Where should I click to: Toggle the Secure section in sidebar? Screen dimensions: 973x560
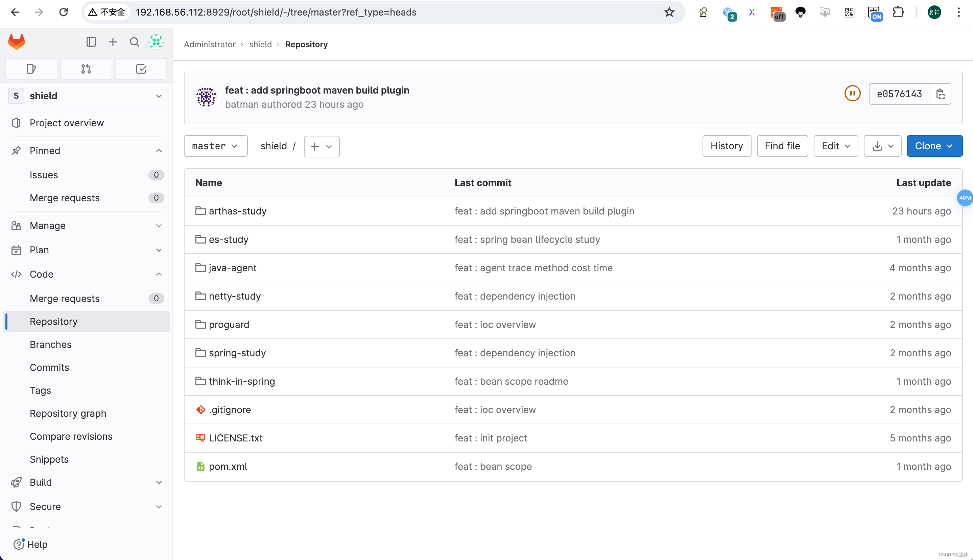86,507
